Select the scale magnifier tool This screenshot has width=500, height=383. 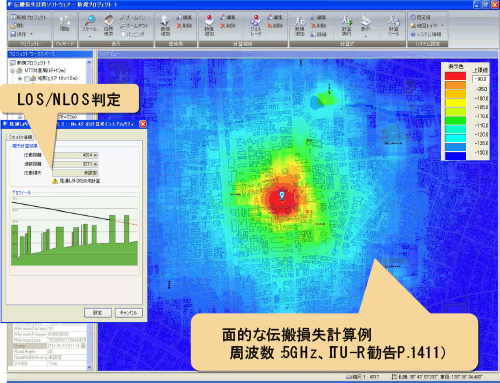tap(89, 21)
